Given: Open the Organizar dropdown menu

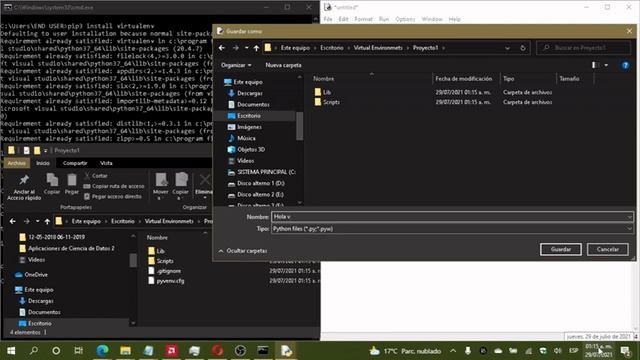Looking at the screenshot, I should pos(236,65).
